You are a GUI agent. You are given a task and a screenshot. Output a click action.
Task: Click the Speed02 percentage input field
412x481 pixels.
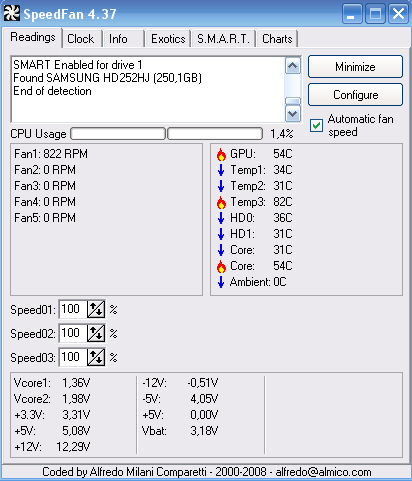pyautogui.click(x=73, y=333)
